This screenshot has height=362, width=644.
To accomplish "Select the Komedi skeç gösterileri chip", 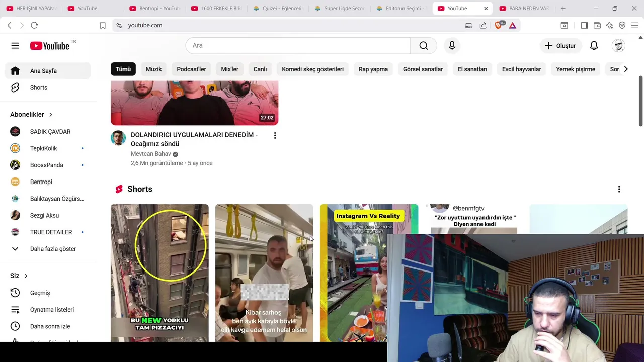I will (312, 69).
